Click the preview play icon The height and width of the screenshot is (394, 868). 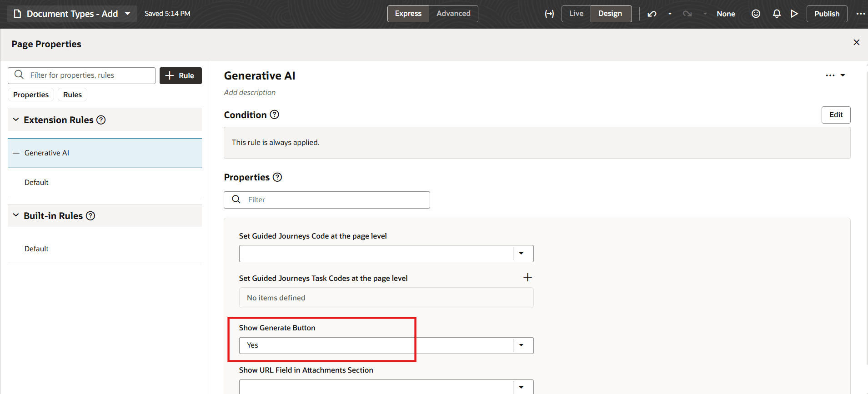[x=794, y=14]
